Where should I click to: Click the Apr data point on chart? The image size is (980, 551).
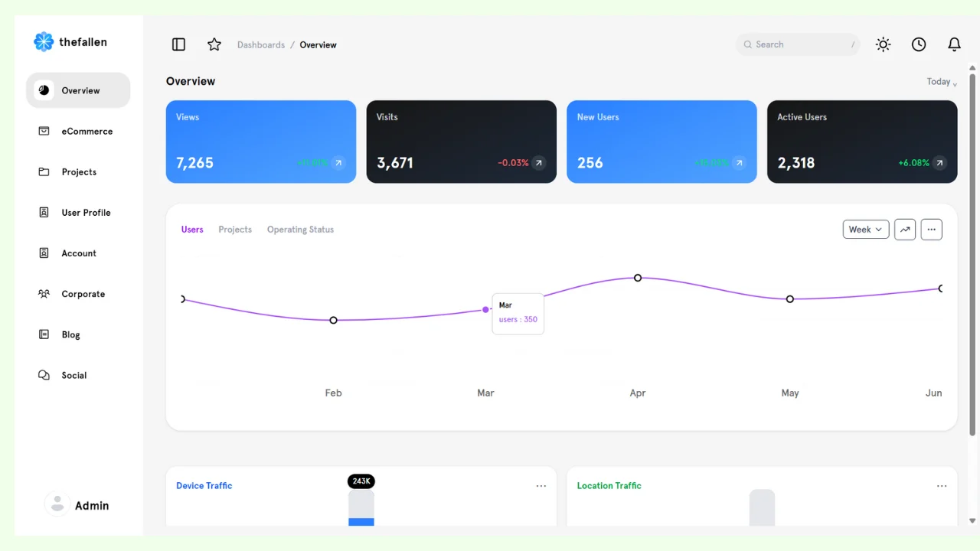point(638,278)
